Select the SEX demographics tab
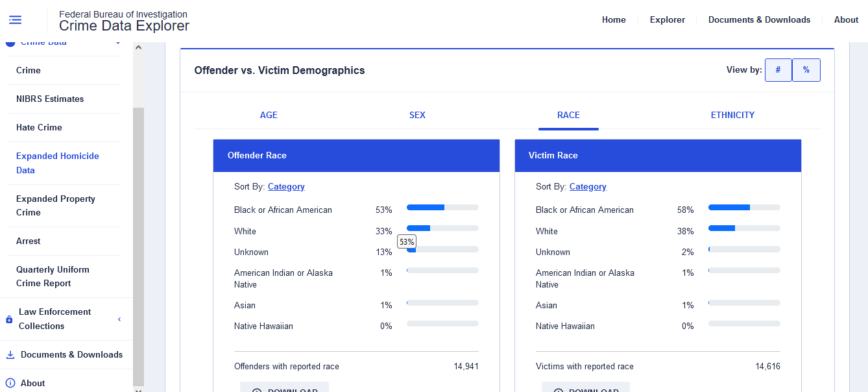The image size is (868, 392). (417, 115)
